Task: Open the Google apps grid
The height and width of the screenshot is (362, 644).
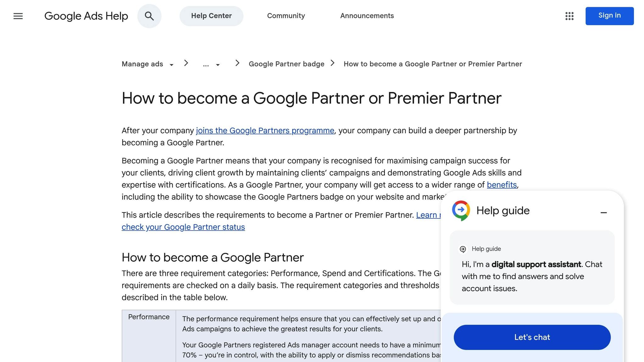Action: (x=569, y=16)
